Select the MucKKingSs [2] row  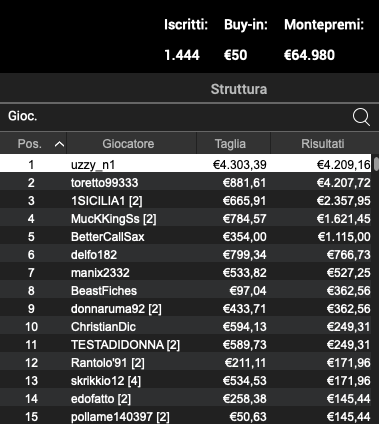pyautogui.click(x=186, y=218)
